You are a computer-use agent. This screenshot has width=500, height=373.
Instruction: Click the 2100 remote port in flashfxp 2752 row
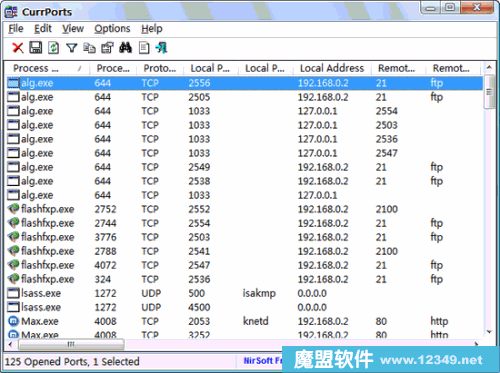387,209
